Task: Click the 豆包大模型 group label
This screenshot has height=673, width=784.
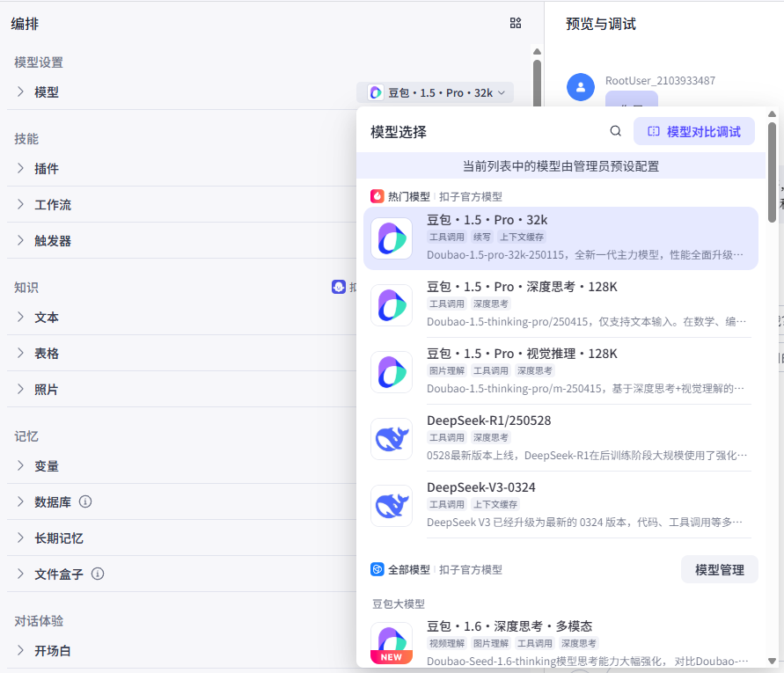Action: [399, 604]
